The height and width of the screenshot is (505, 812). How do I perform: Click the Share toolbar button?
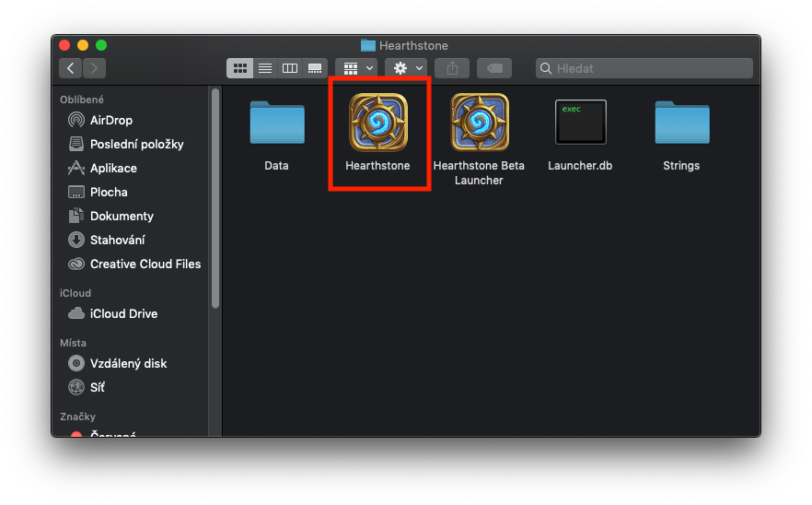[452, 68]
